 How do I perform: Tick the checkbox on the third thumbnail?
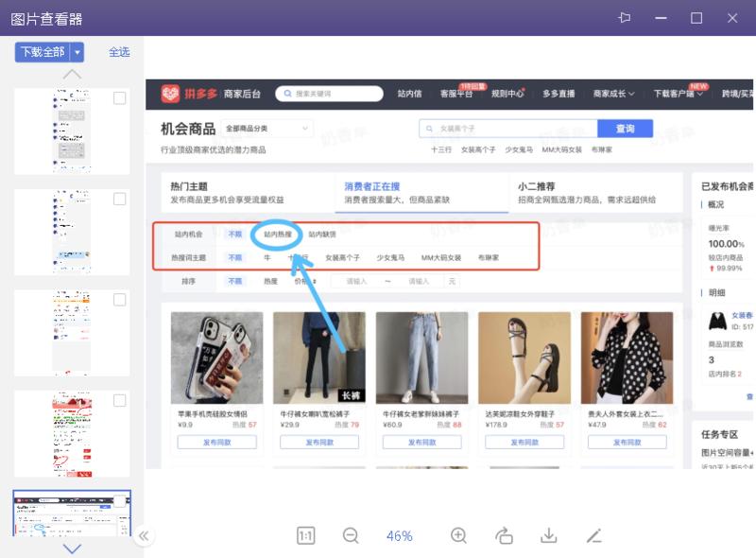coord(120,300)
